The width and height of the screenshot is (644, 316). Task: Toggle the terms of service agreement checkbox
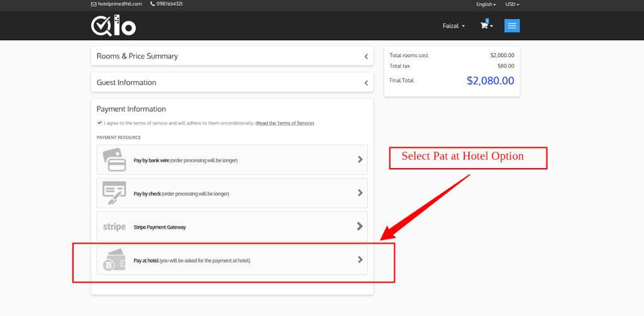click(x=99, y=123)
